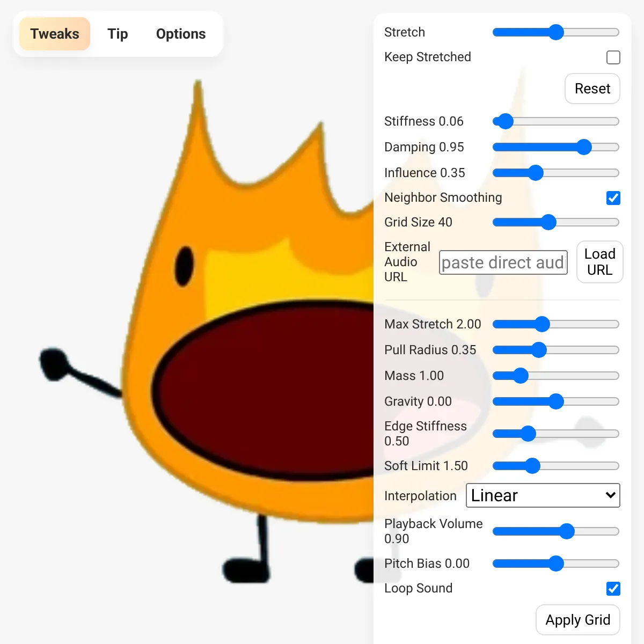
Task: Click the Pitch Bias slider thumb
Action: (556, 563)
